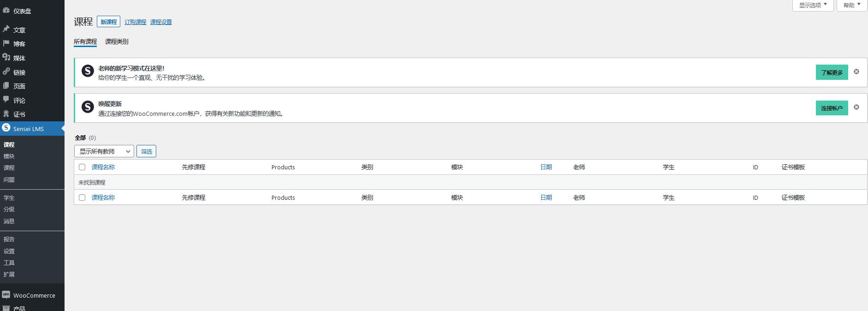Click the Sensei LMS logo icon

pos(6,128)
